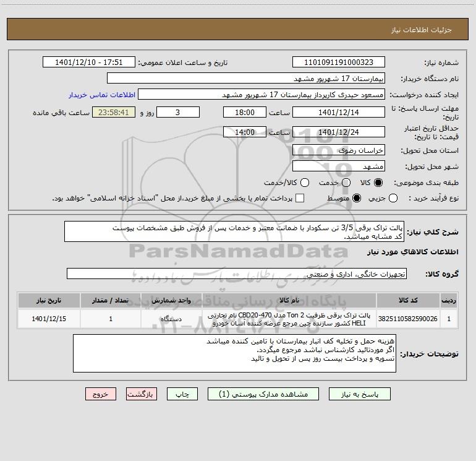Open the اطلاعات تماس خریدار link

tap(102, 95)
